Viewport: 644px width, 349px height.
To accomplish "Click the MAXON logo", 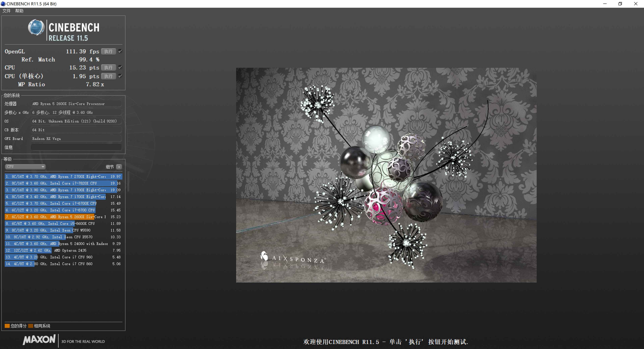I will [39, 339].
